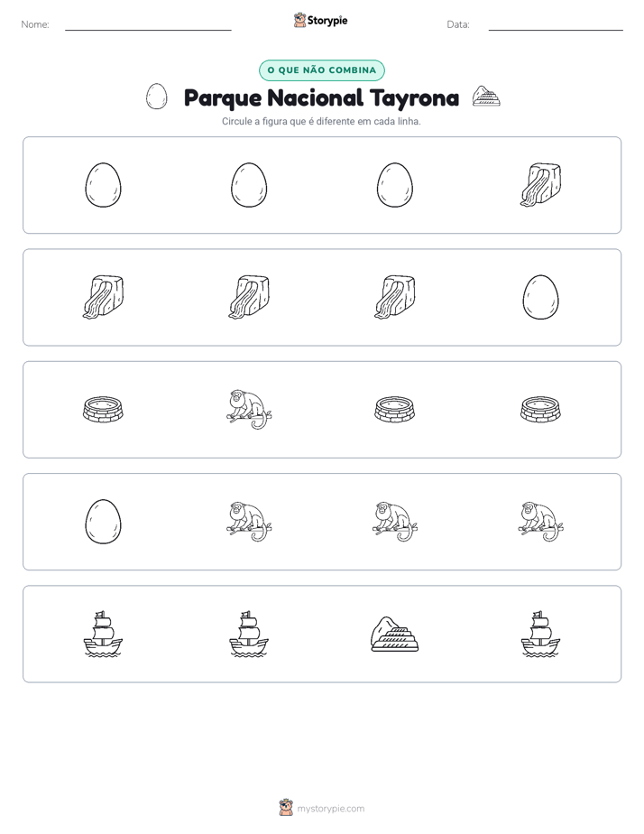Click the Parque Nacional Tayrona title

click(321, 97)
